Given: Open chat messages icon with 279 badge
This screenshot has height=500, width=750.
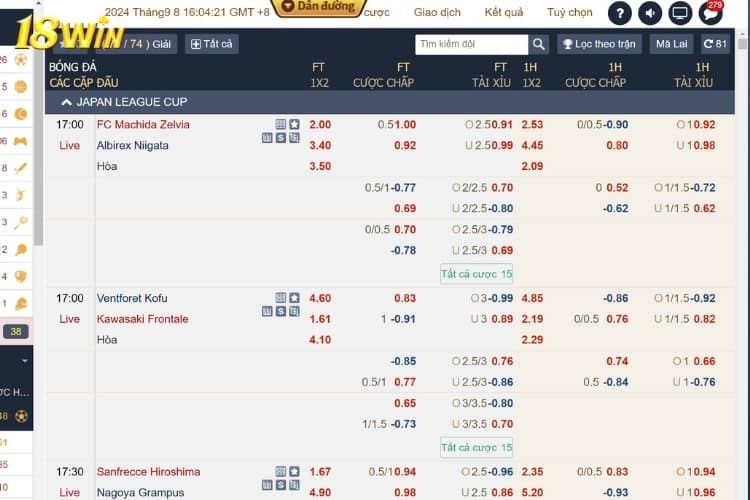Looking at the screenshot, I should [x=710, y=13].
